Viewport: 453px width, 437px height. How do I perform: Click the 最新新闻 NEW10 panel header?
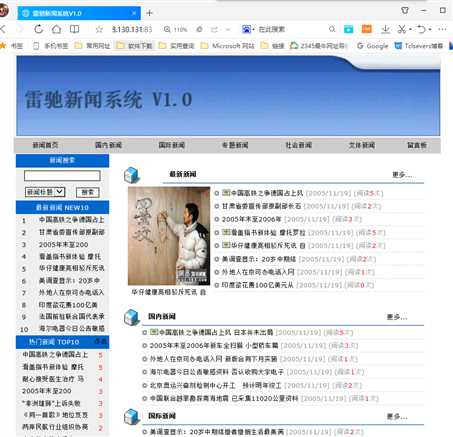tap(62, 207)
